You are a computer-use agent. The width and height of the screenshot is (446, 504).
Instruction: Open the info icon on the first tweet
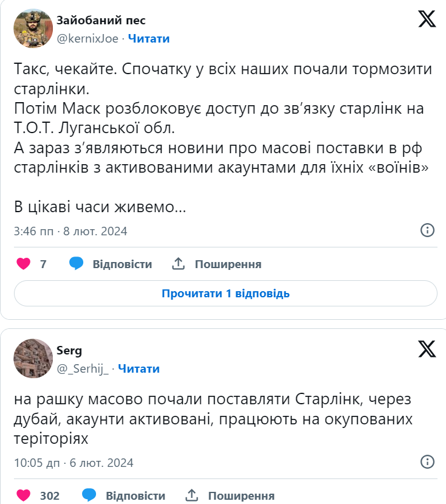tap(427, 230)
